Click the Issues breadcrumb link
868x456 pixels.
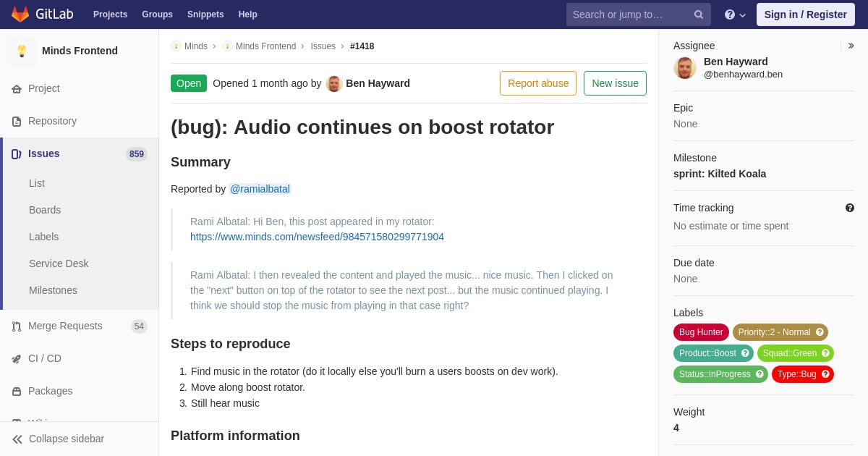323,46
